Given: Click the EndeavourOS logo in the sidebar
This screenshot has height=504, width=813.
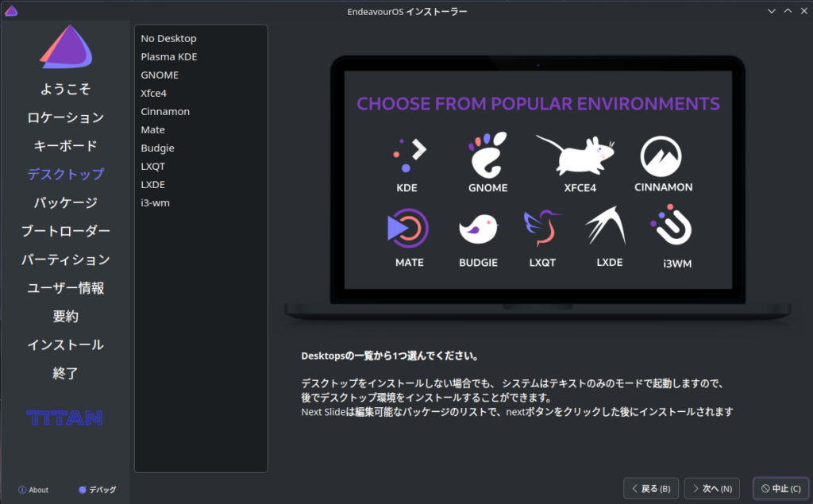Looking at the screenshot, I should (x=65, y=46).
